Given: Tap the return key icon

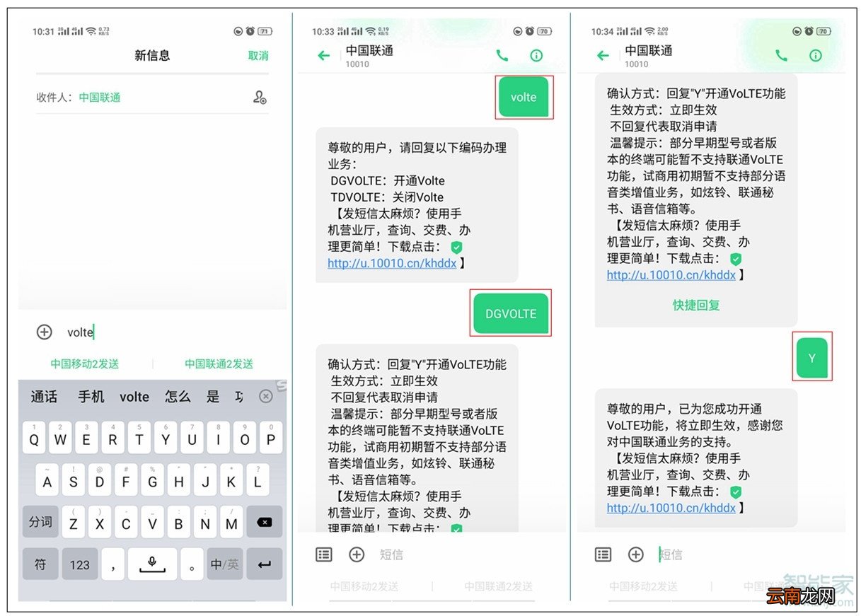Looking at the screenshot, I should click(264, 564).
